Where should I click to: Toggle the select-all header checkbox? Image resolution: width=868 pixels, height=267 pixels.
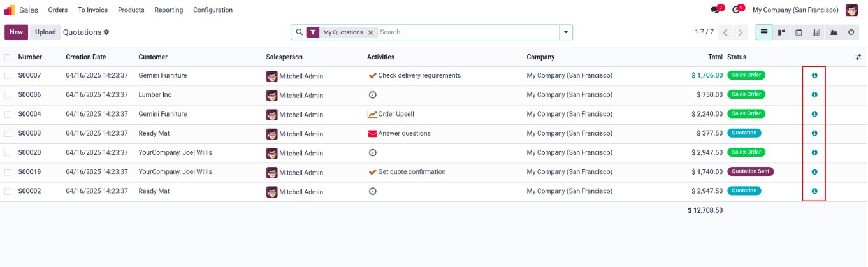(8, 57)
